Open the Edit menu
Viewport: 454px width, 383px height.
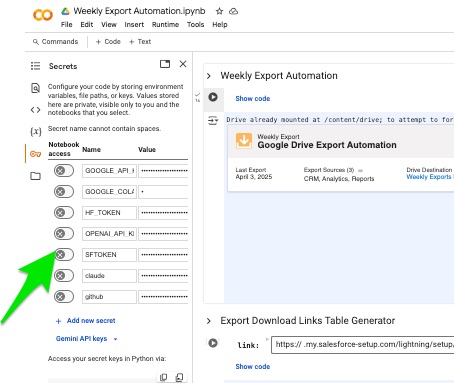tap(87, 25)
